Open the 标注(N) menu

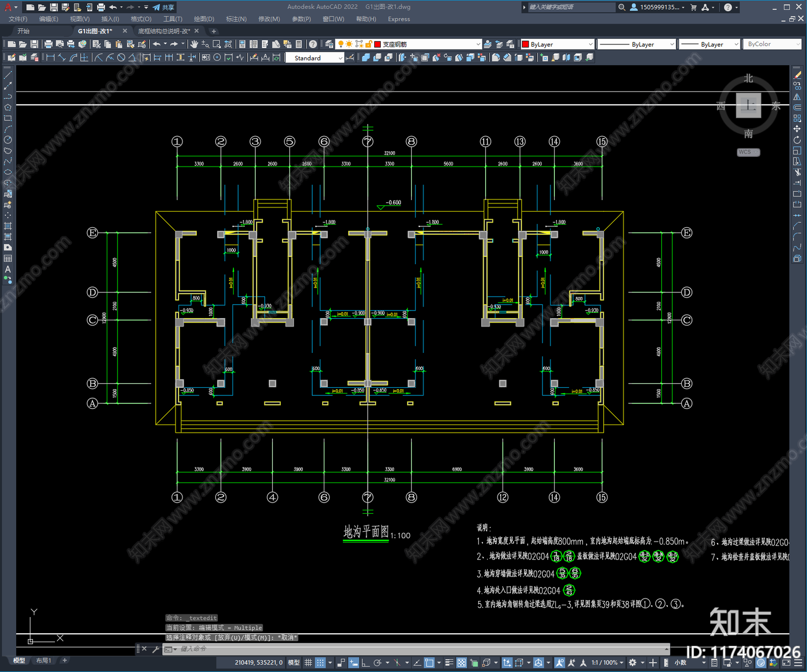(236, 19)
